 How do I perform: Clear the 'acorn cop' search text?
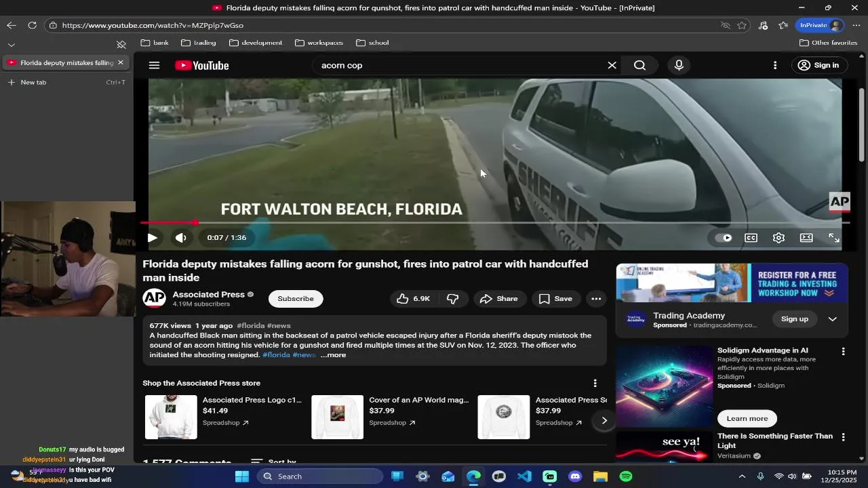click(612, 65)
